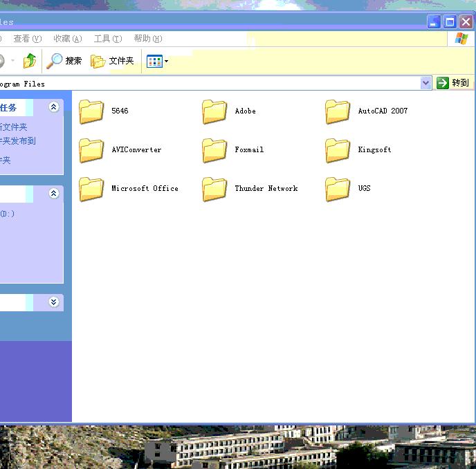Open the 收藏(A) menu

pos(68,39)
